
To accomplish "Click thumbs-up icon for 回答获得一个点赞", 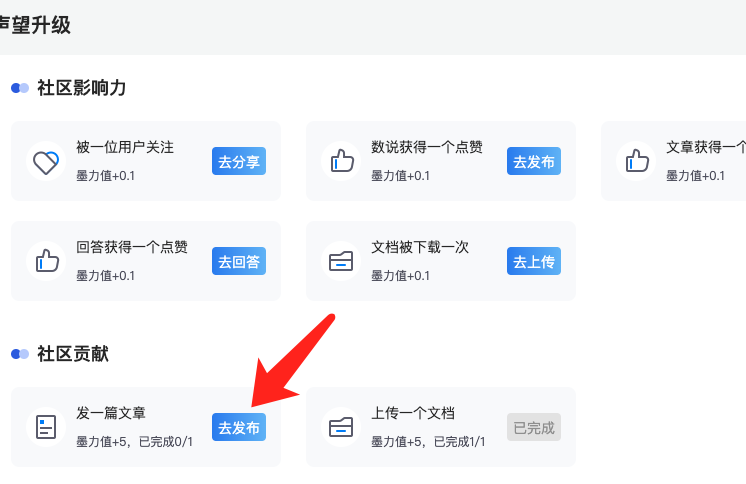I will 46,261.
